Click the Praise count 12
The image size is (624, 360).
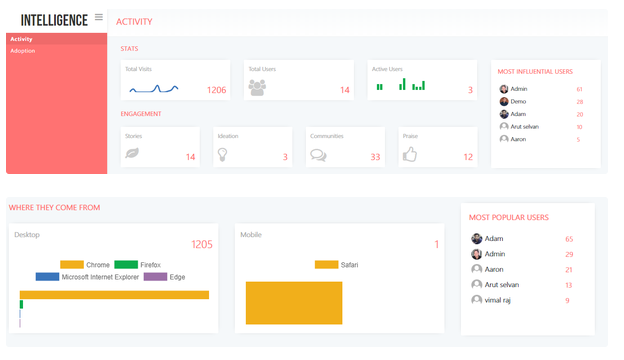468,157
